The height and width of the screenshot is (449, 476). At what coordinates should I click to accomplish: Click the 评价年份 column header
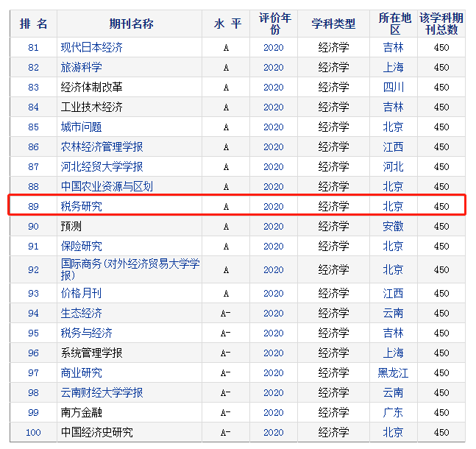(275, 24)
